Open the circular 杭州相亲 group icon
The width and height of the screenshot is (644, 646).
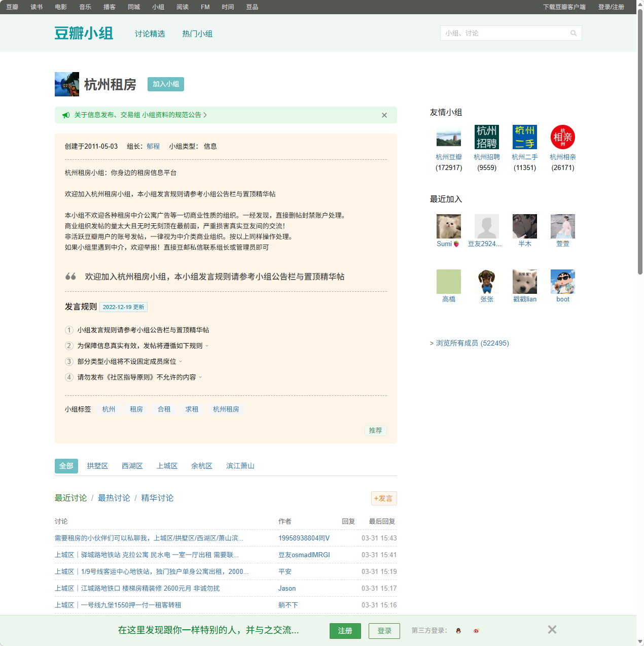(x=562, y=137)
